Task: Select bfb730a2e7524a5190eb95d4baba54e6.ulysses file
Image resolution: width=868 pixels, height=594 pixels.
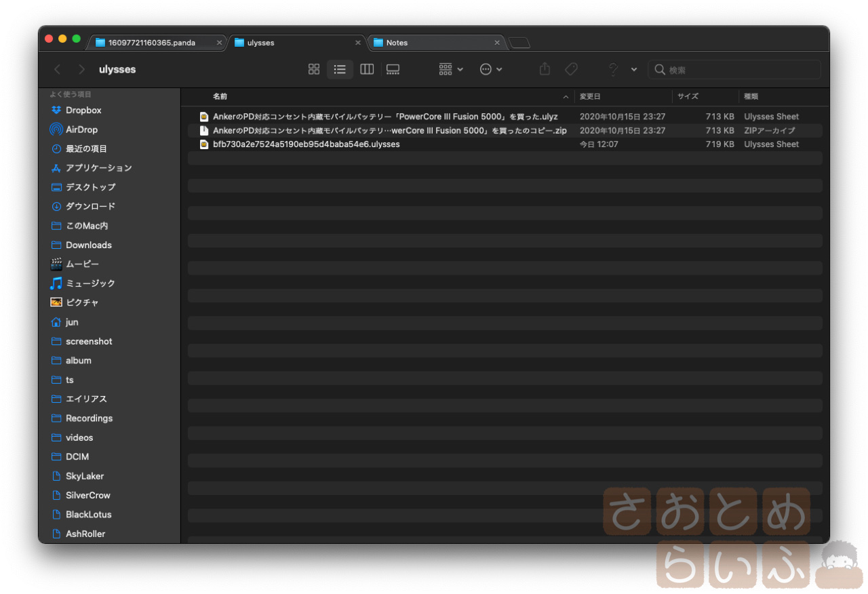Action: tap(505, 144)
